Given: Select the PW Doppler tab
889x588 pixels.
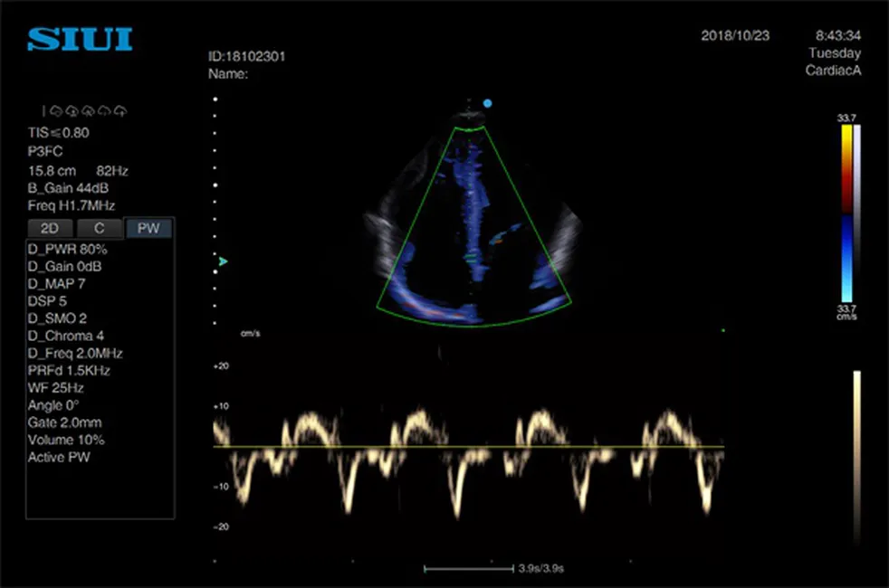Looking at the screenshot, I should click(x=148, y=228).
